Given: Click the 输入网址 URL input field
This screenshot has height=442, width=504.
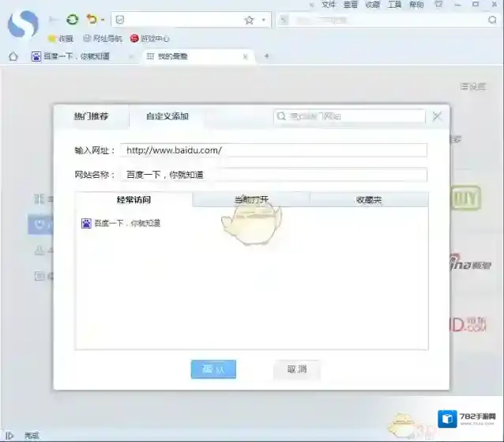Looking at the screenshot, I should click(x=273, y=150).
